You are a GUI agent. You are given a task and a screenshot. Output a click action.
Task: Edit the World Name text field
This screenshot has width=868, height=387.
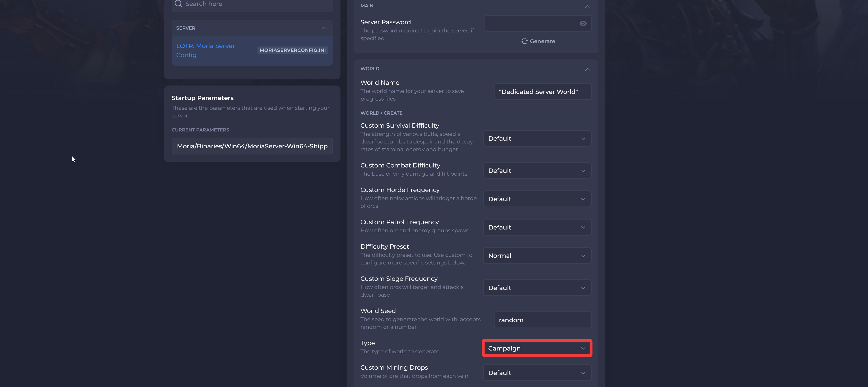(x=542, y=92)
